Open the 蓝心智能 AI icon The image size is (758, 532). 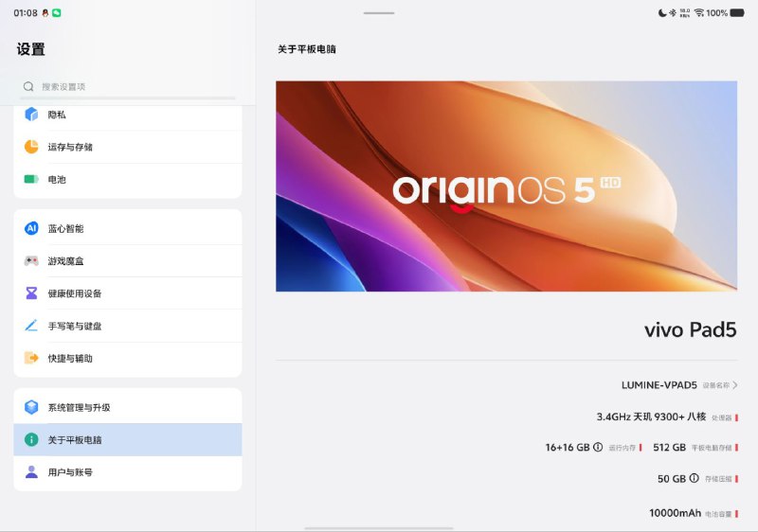31,229
